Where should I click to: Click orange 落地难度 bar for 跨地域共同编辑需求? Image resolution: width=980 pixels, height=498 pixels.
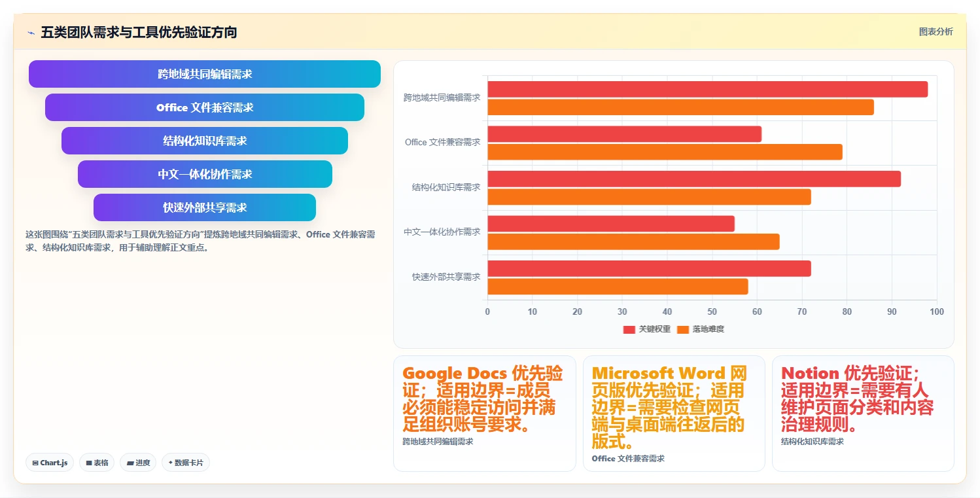tap(681, 107)
